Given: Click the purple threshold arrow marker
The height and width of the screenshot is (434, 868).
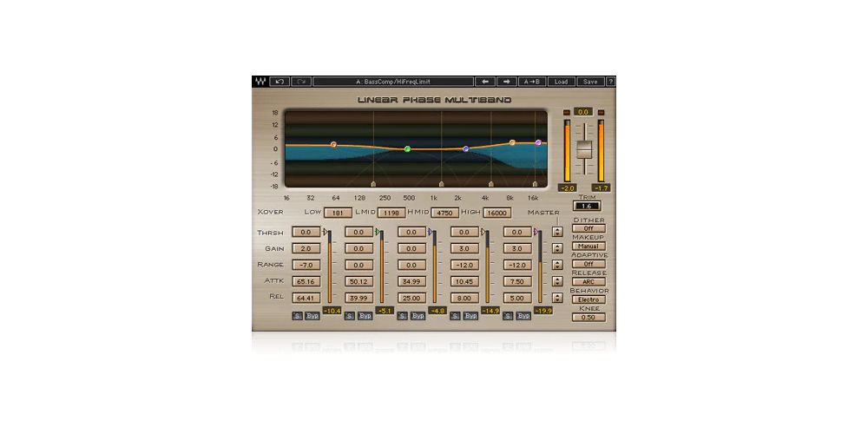Looking at the screenshot, I should (x=536, y=232).
